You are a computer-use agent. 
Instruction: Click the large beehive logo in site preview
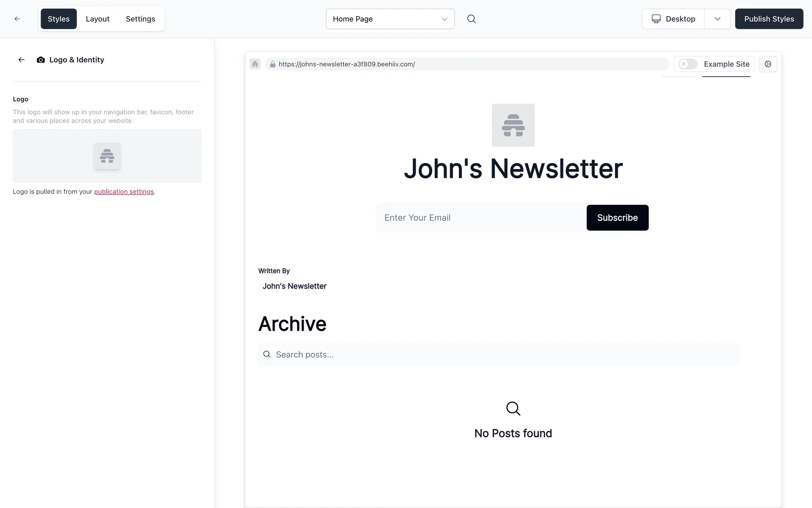click(513, 125)
